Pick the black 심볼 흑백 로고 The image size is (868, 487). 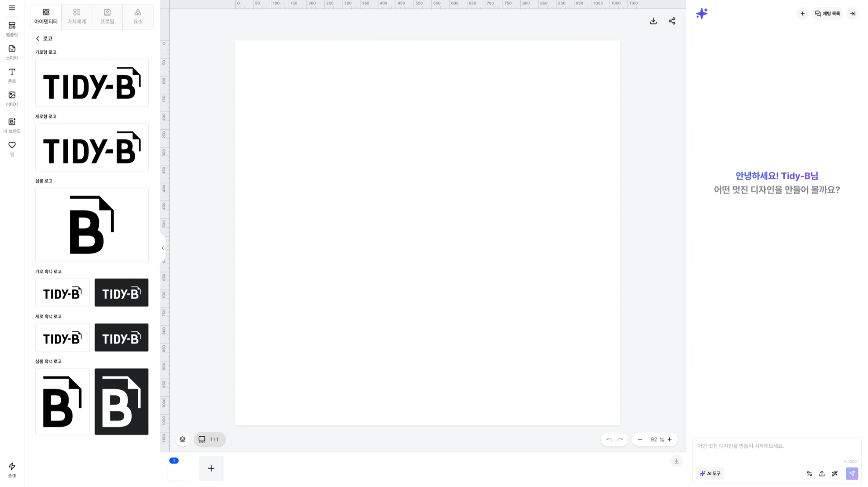coord(122,402)
